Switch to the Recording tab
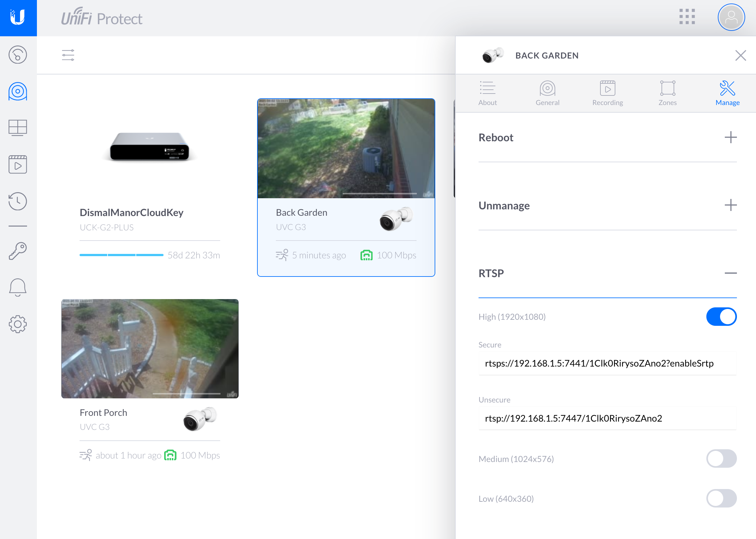The height and width of the screenshot is (539, 756). coord(607,93)
